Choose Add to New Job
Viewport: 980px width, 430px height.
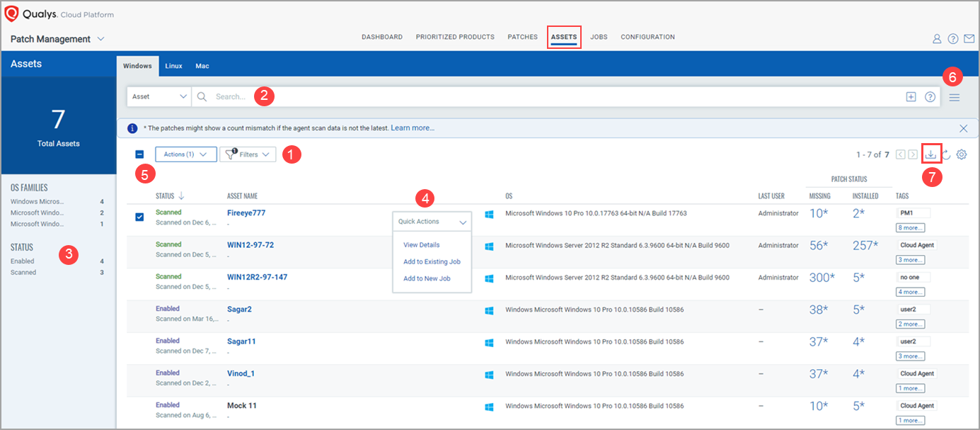pos(427,278)
